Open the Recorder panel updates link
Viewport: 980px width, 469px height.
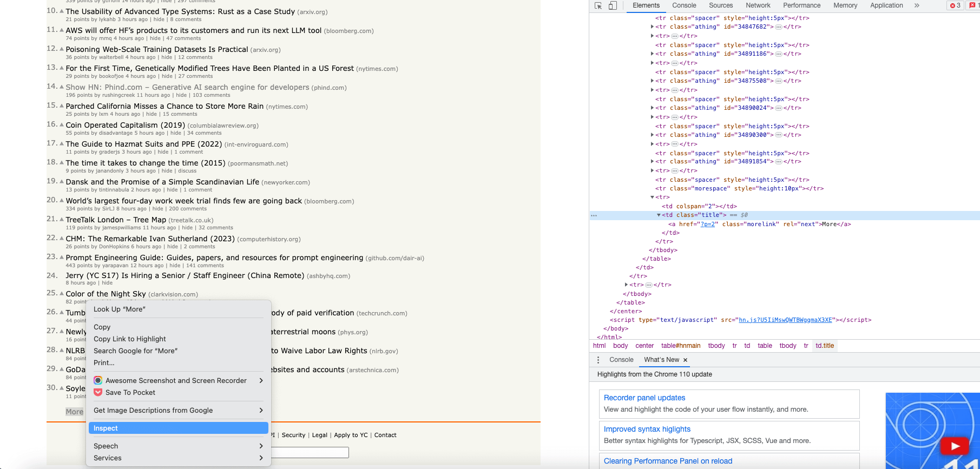[644, 398]
